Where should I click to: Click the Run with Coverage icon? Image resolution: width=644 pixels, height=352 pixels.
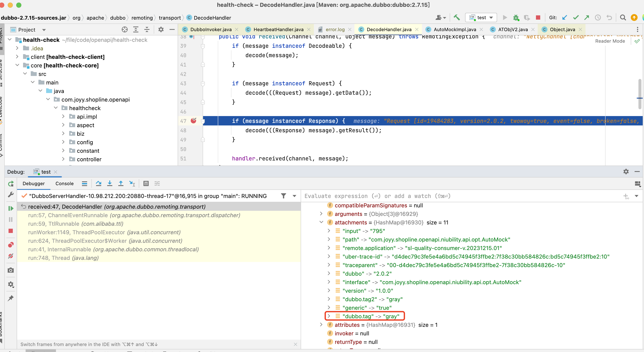(527, 17)
